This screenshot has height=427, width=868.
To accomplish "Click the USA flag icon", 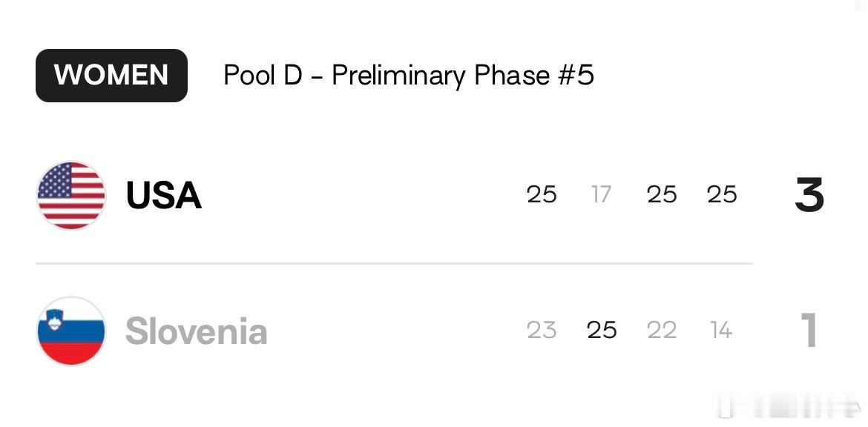I will 71,195.
